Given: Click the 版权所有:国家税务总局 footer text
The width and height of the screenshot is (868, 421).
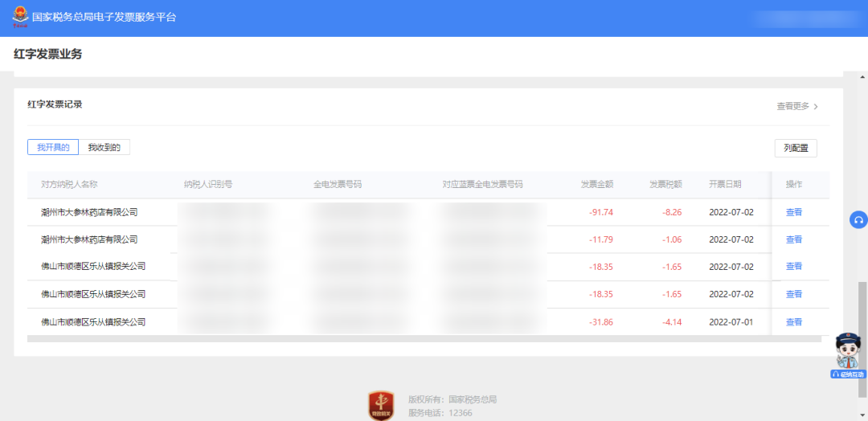Looking at the screenshot, I should (452, 399).
